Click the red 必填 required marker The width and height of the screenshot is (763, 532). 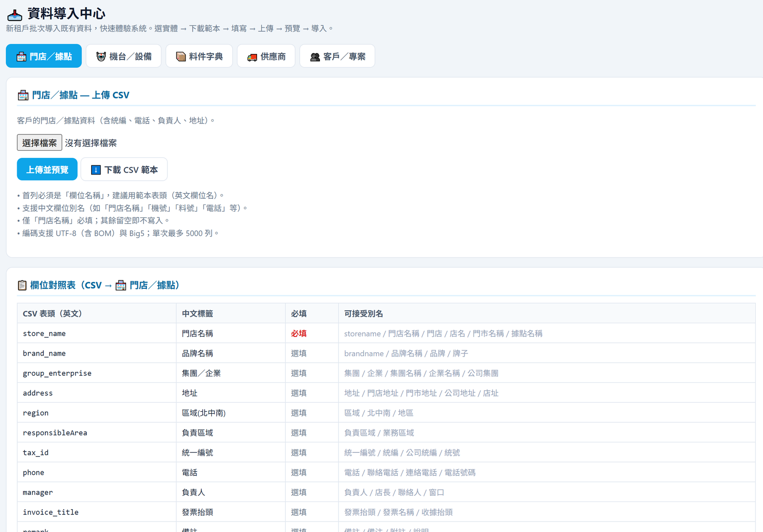coord(299,333)
